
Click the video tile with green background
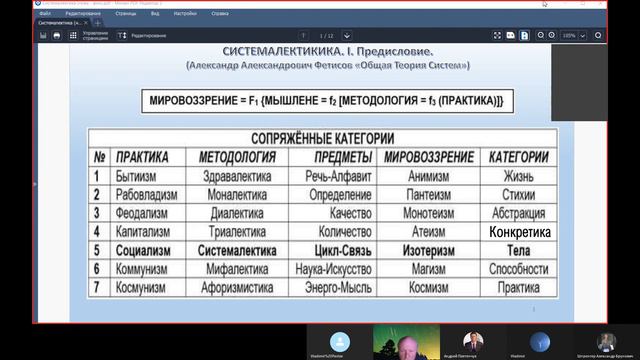click(407, 342)
